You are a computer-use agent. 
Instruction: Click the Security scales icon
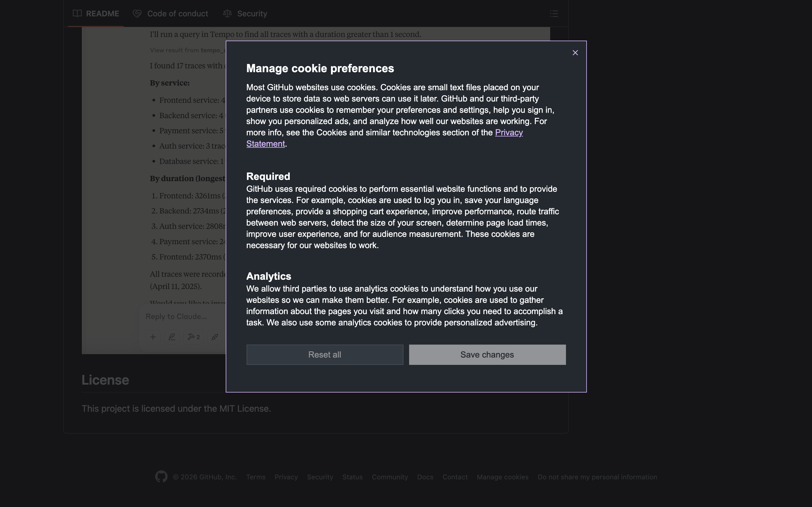(x=227, y=14)
